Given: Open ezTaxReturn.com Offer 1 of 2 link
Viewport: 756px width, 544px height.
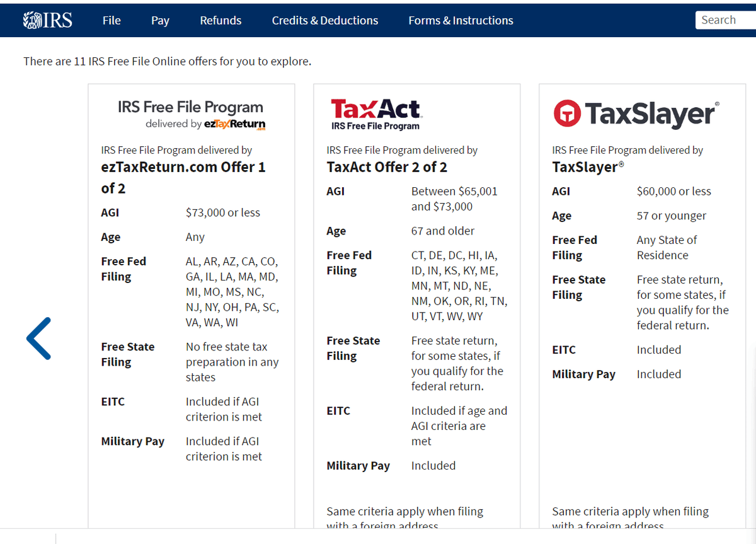Looking at the screenshot, I should click(x=183, y=177).
